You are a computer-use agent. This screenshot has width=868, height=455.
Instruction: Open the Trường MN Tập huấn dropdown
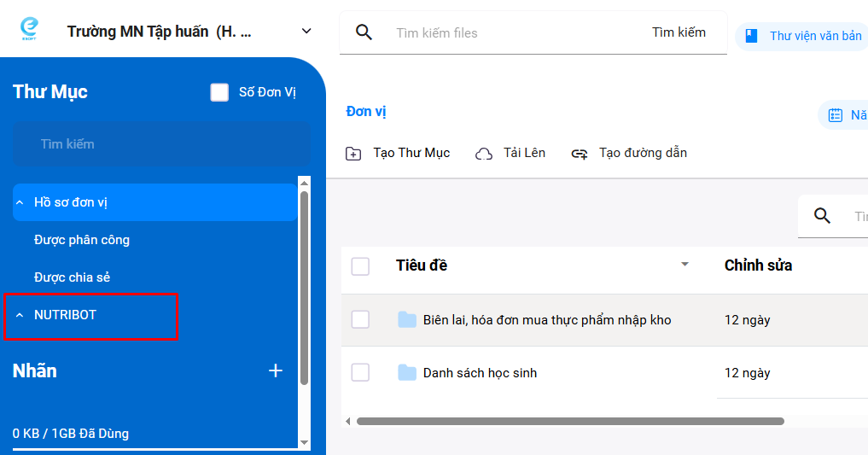(x=306, y=32)
